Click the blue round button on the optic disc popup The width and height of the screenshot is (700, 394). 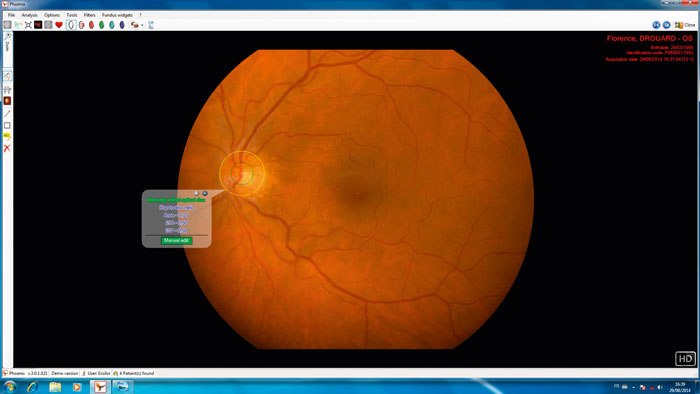point(204,193)
